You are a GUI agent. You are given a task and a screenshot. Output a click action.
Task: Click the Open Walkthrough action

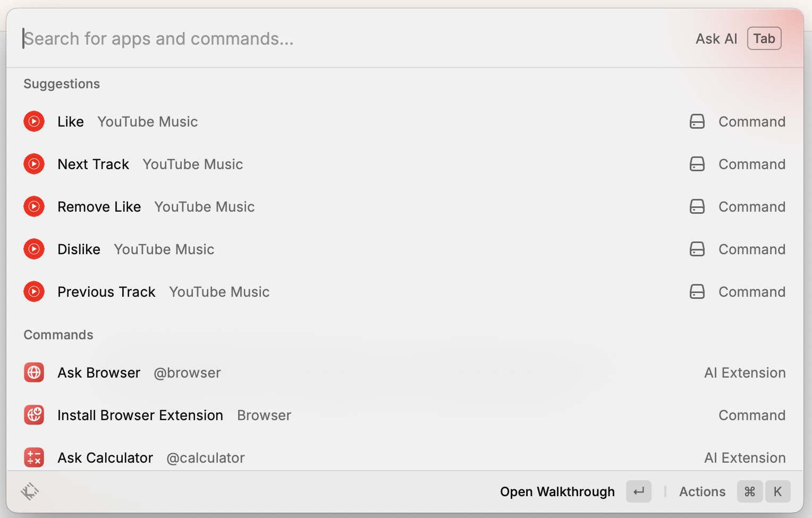coord(557,492)
